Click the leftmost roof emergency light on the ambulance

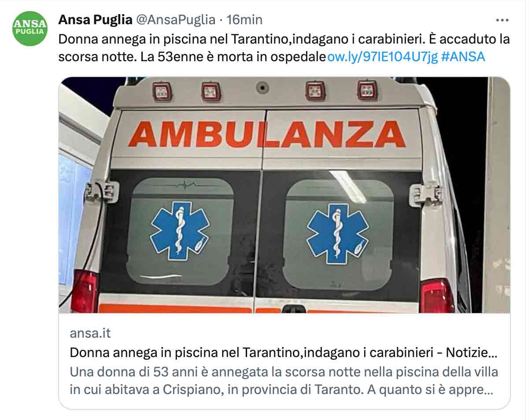pos(162,92)
